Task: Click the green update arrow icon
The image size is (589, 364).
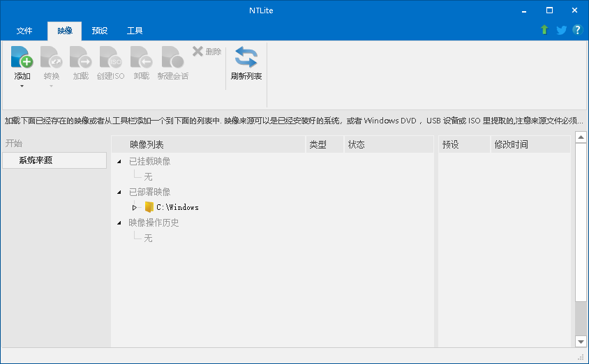Action: click(x=544, y=30)
